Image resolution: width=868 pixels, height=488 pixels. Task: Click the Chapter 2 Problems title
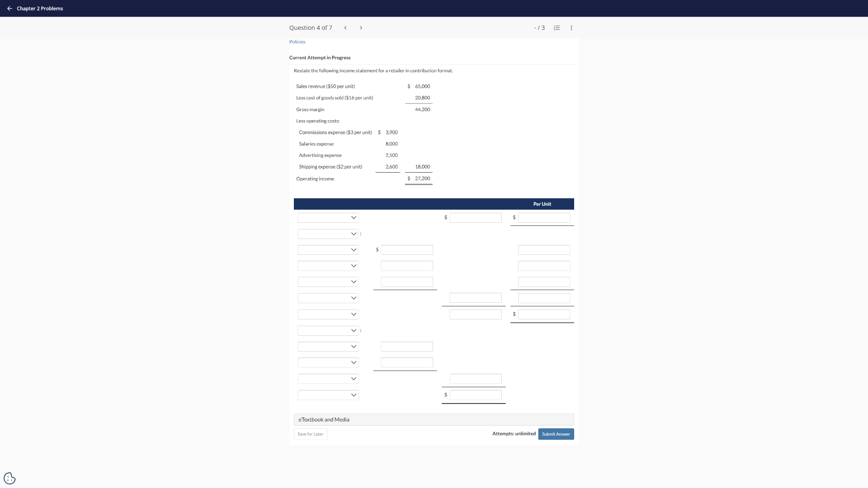40,9
